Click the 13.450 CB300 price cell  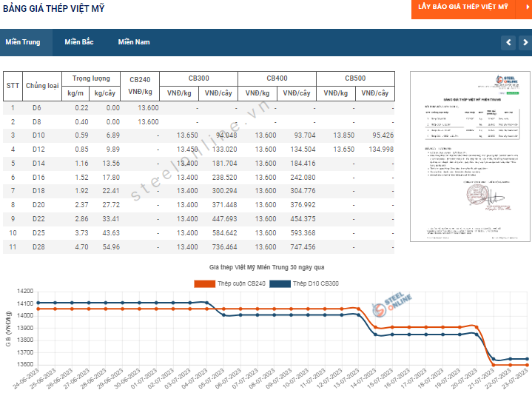pos(187,150)
